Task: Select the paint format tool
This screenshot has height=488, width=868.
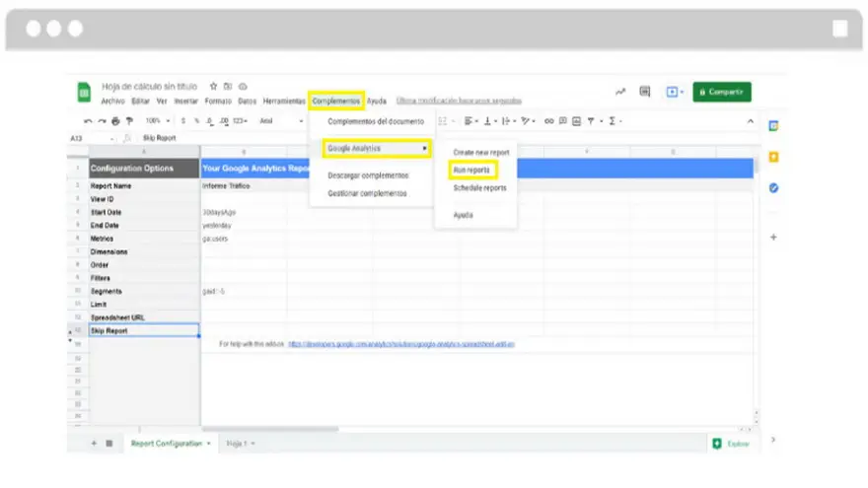Action: coord(129,120)
